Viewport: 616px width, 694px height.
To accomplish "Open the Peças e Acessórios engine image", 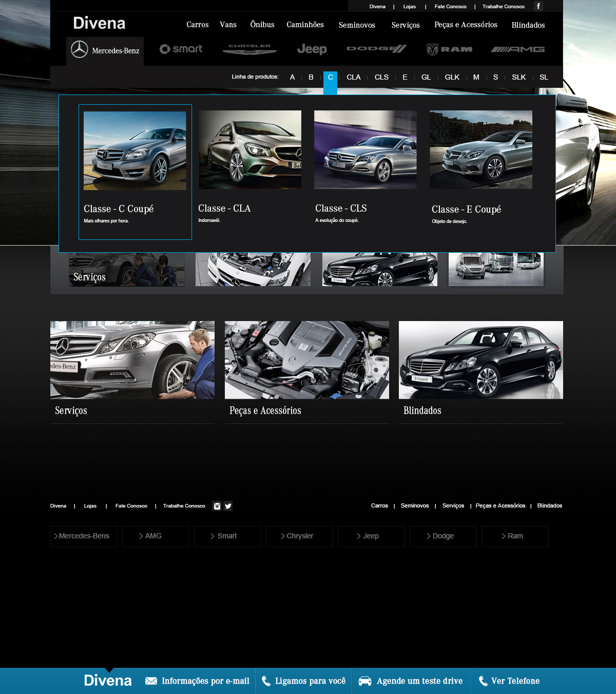I will (307, 360).
